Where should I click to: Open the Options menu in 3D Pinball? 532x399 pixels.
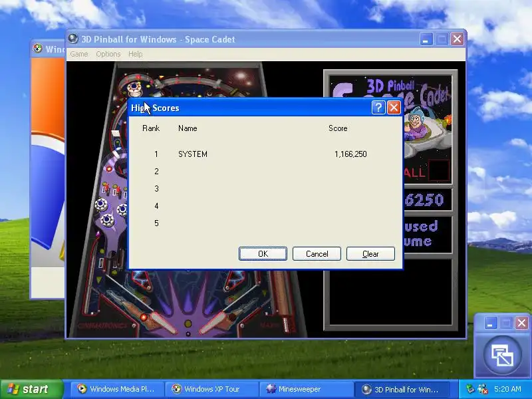[x=108, y=54]
